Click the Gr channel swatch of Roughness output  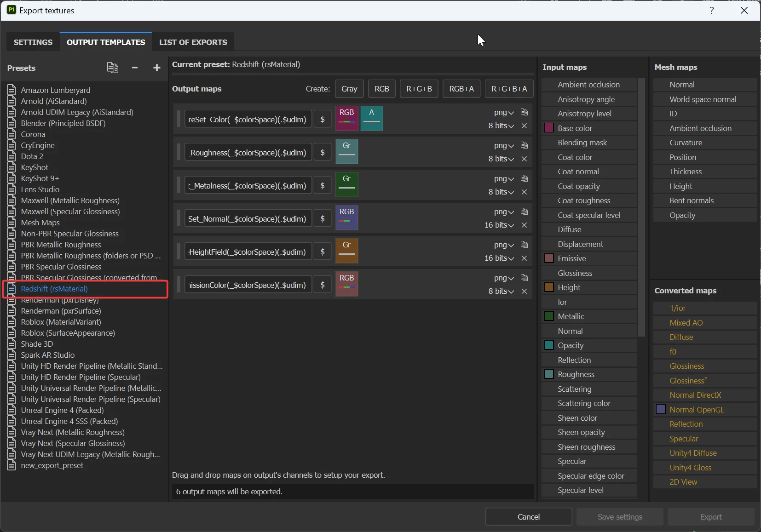347,151
